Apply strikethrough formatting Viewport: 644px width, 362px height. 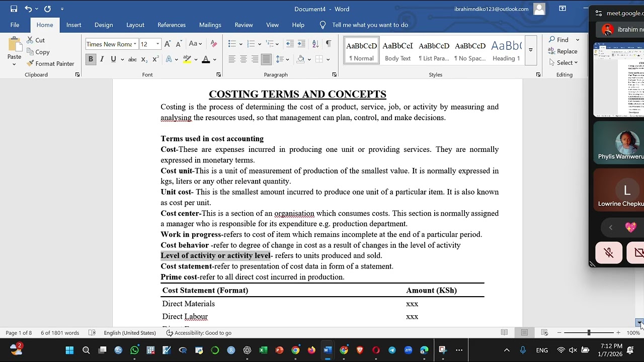(132, 59)
